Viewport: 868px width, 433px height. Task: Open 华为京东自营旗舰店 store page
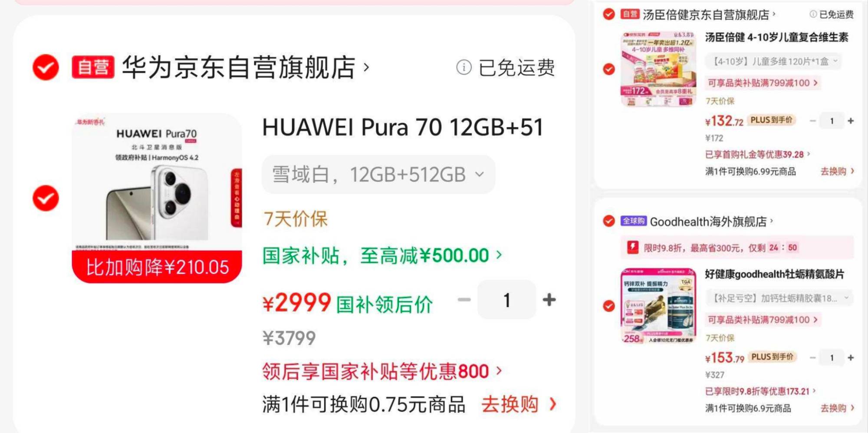(245, 67)
